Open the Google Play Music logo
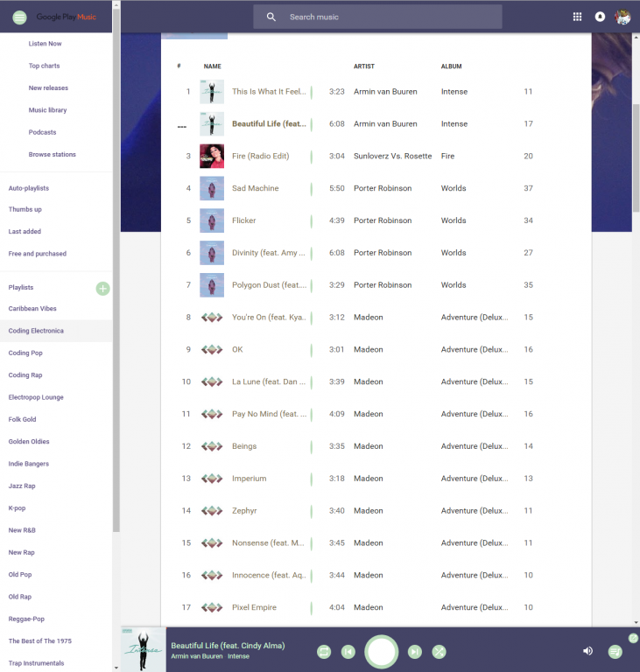The image size is (640, 672). click(66, 17)
